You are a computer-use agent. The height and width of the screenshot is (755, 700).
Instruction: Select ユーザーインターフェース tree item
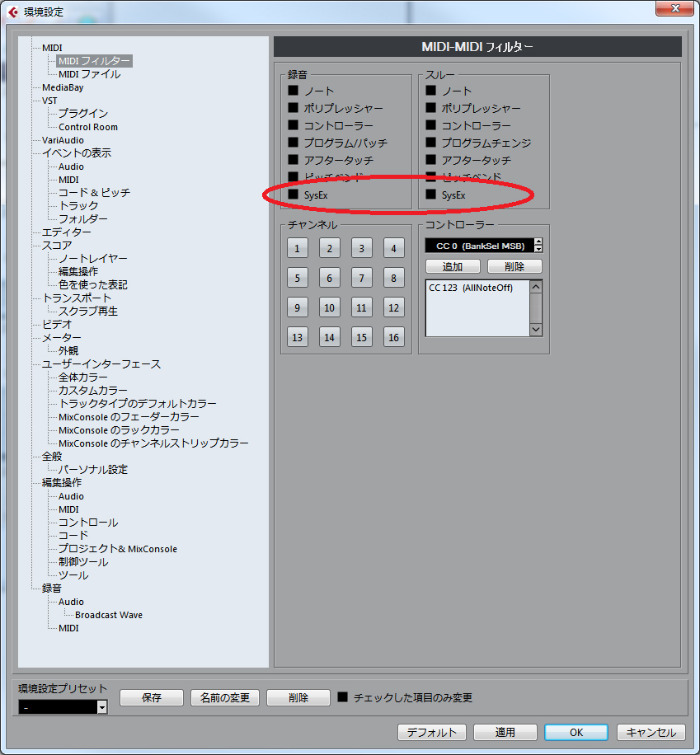click(x=101, y=364)
